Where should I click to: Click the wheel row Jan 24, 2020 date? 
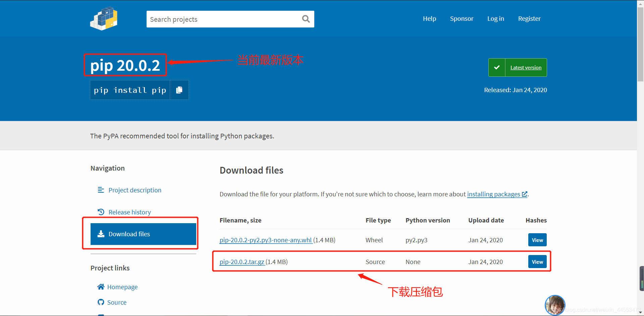[x=485, y=240]
